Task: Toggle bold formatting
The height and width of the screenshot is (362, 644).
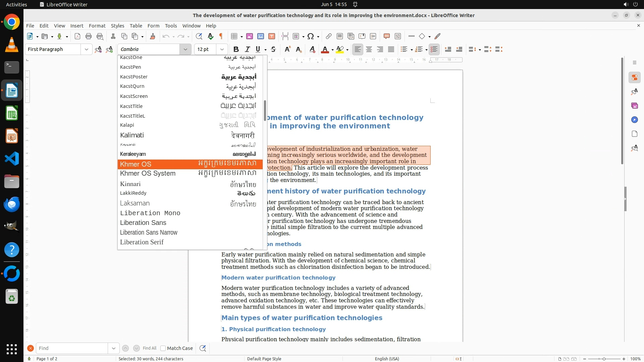Action: click(x=236, y=49)
